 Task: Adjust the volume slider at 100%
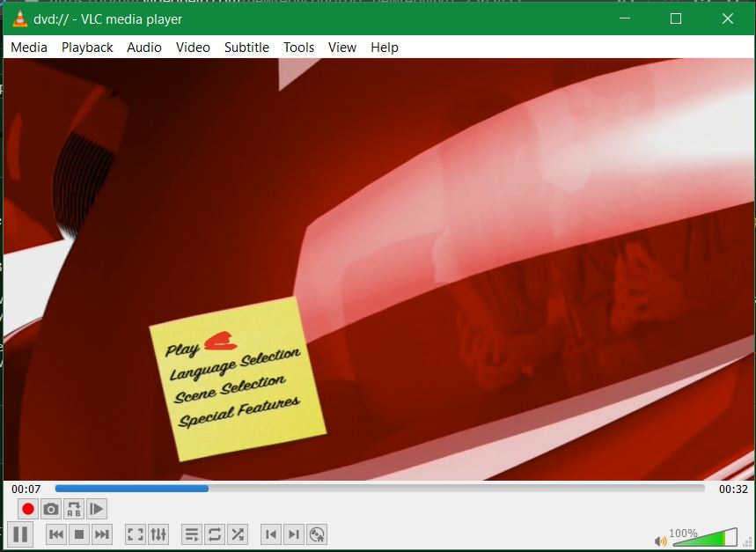(704, 536)
